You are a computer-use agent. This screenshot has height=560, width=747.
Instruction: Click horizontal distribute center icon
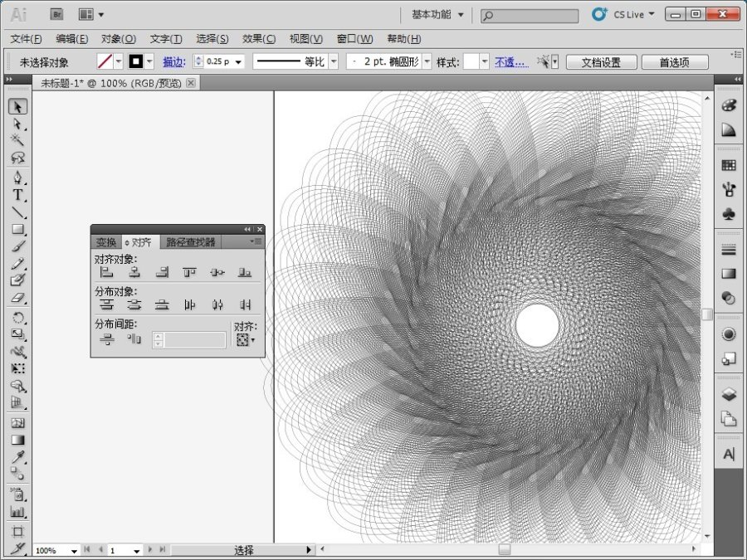pos(217,304)
